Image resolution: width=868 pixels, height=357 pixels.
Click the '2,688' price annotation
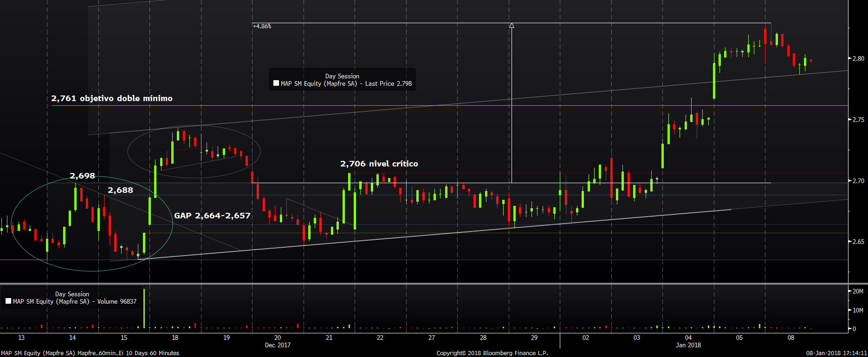tap(120, 190)
